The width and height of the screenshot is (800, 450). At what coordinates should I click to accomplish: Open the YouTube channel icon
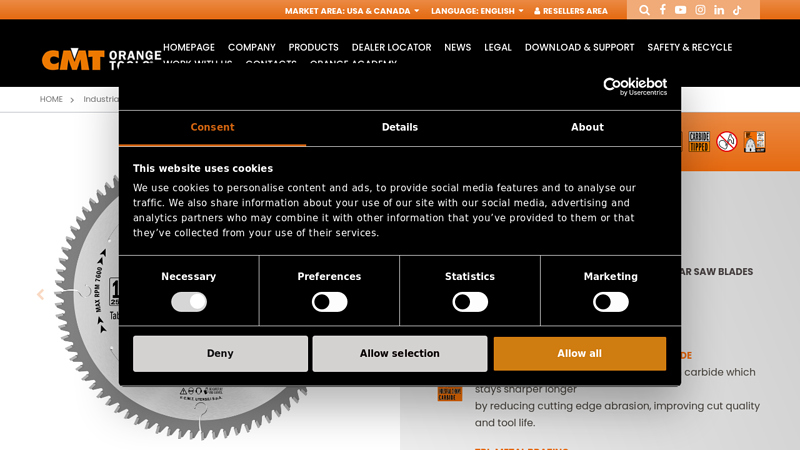pos(681,10)
